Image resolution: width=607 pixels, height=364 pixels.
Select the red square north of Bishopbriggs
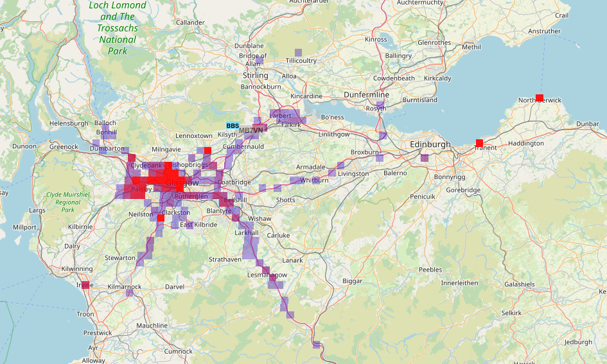click(x=207, y=150)
